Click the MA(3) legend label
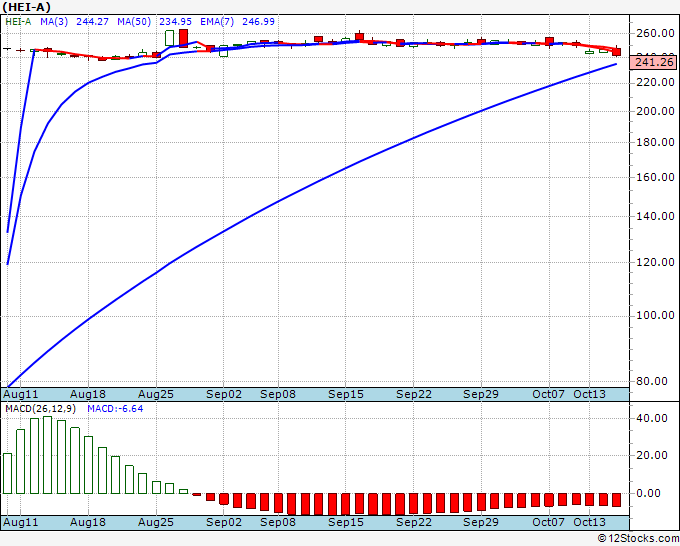The image size is (680, 546). tap(54, 22)
